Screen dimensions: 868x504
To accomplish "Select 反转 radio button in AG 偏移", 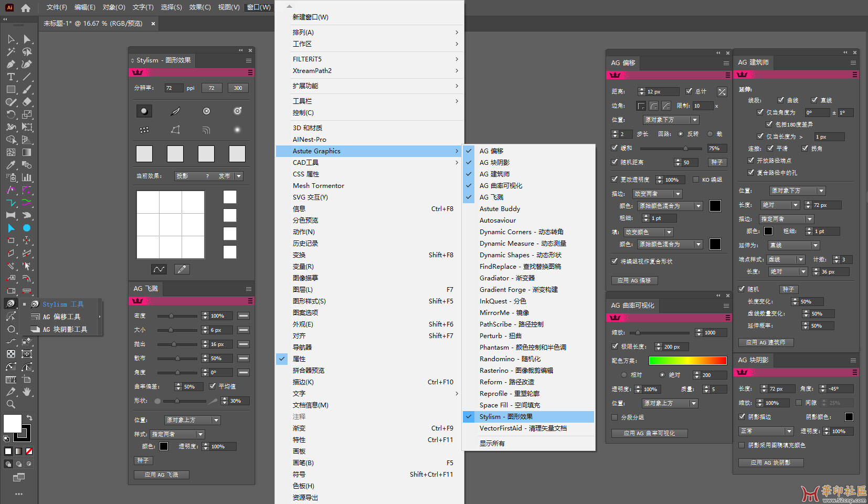I will [681, 134].
